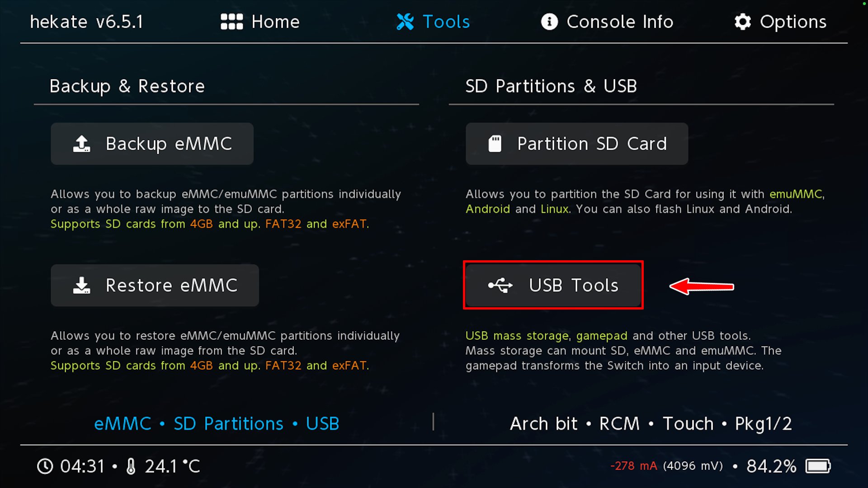Open the Options menu label

(x=793, y=22)
